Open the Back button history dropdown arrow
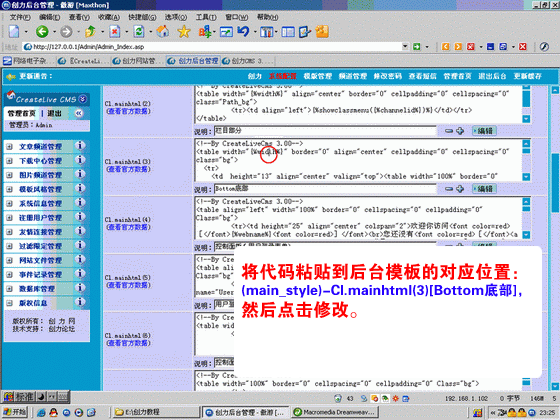560x420 pixels. coord(54,32)
